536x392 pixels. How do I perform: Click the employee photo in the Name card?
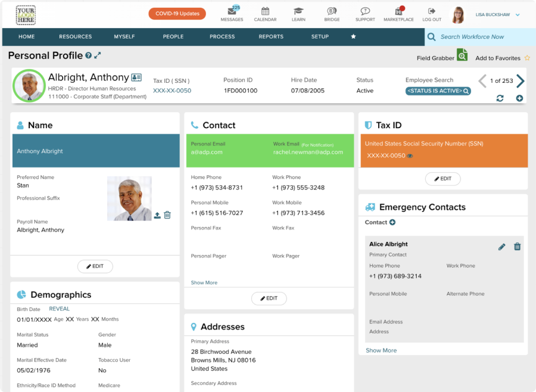129,198
